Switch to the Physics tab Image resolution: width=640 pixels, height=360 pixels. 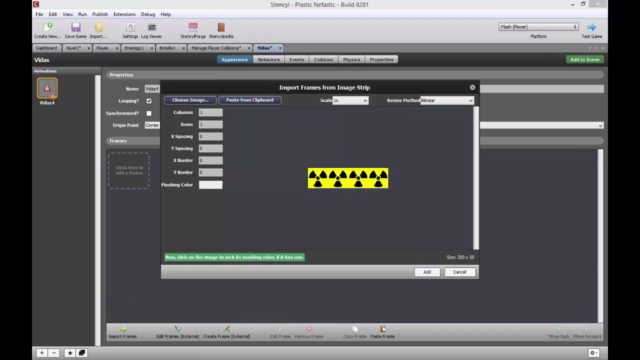tap(351, 60)
